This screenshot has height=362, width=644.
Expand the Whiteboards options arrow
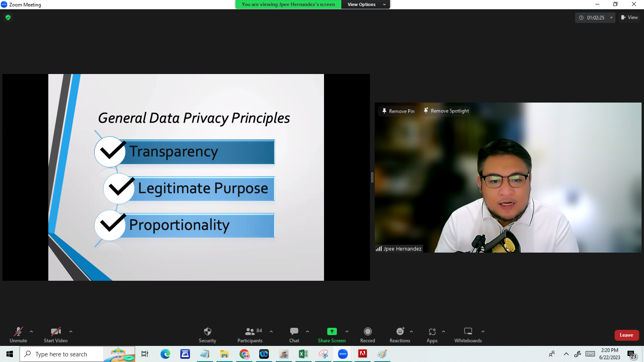coord(483,331)
